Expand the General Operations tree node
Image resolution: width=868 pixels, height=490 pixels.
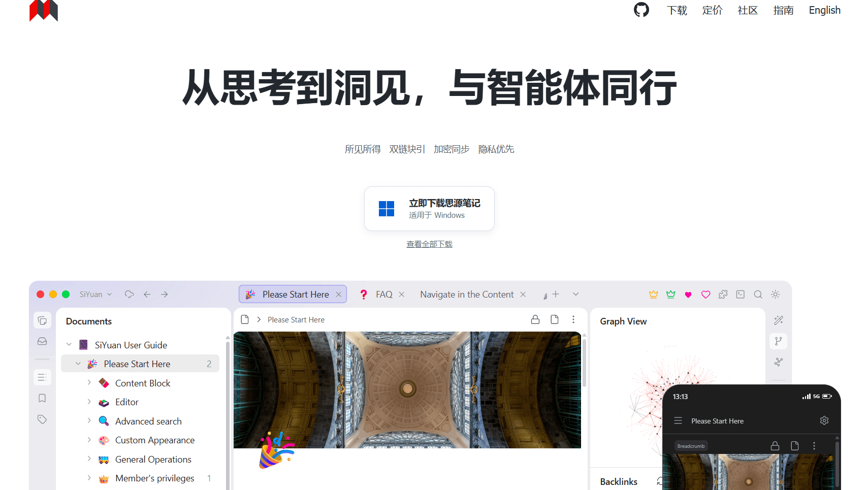(89, 459)
